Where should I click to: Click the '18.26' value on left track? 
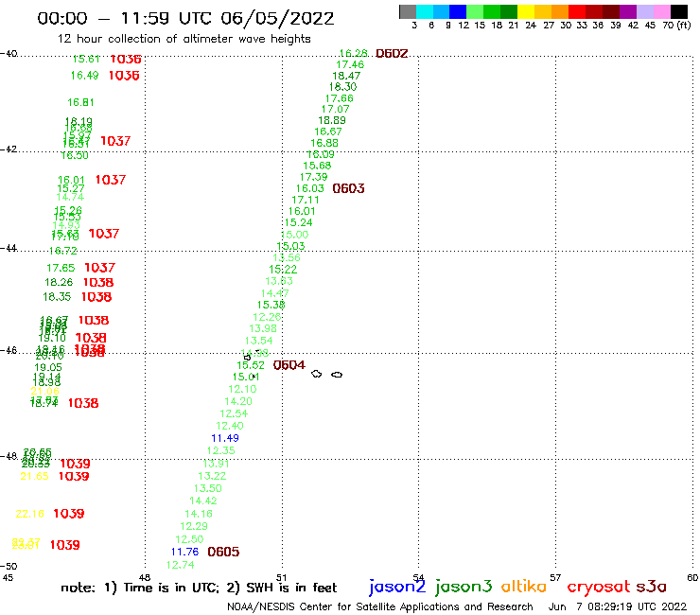coord(59,283)
